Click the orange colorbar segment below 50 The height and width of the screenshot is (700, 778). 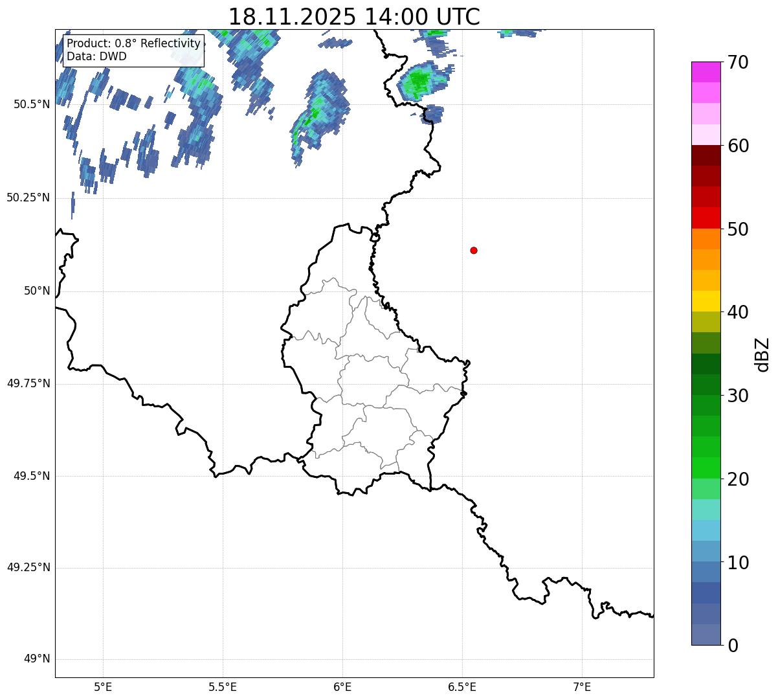click(x=705, y=239)
